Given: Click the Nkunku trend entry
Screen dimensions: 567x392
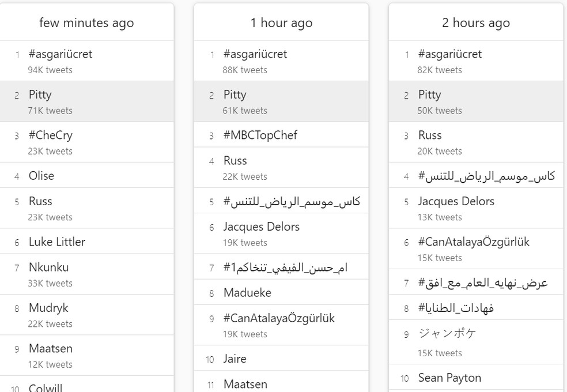Looking at the screenshot, I should pyautogui.click(x=48, y=267).
